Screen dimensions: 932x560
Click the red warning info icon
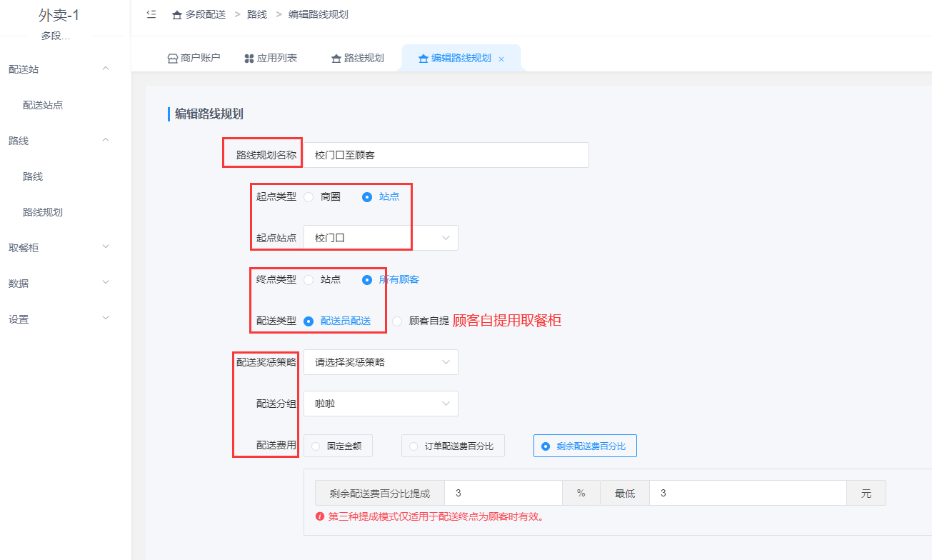pyautogui.click(x=320, y=516)
